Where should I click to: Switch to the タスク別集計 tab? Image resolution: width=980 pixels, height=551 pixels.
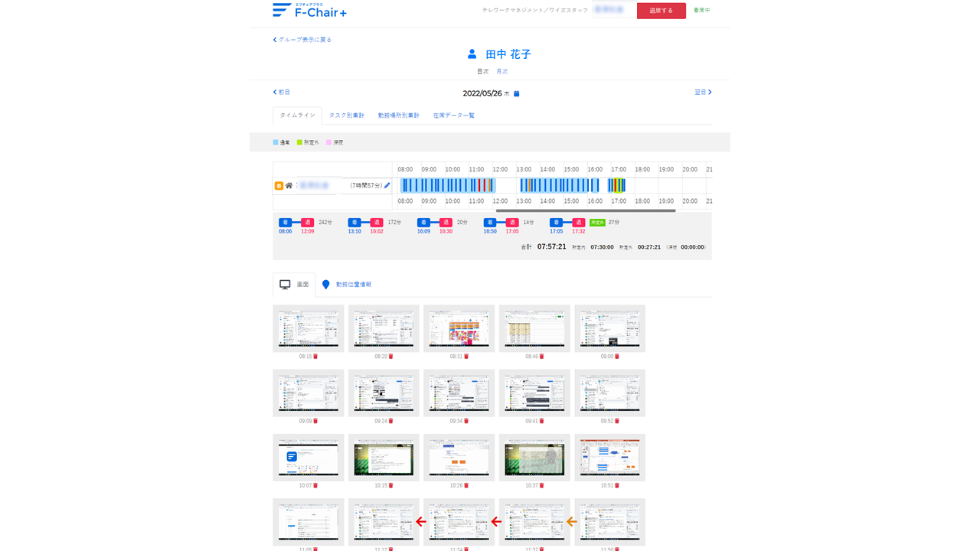pos(347,116)
